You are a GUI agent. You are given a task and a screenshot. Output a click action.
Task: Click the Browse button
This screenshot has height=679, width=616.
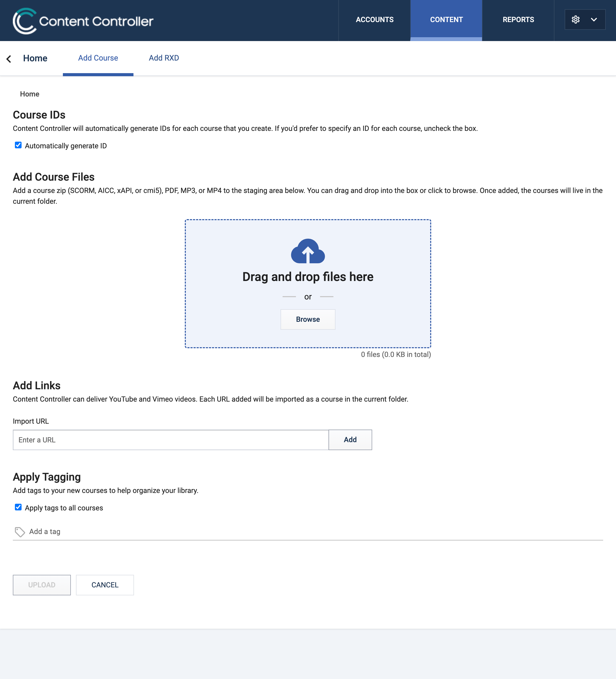[x=308, y=319]
